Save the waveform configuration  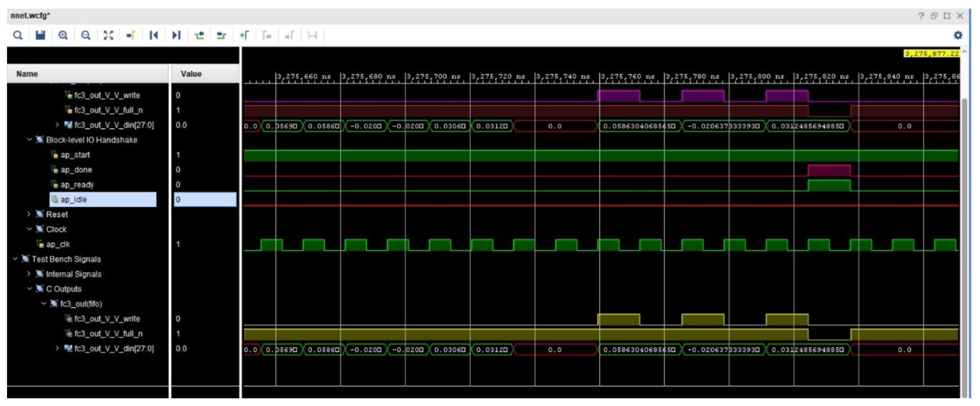[x=40, y=35]
